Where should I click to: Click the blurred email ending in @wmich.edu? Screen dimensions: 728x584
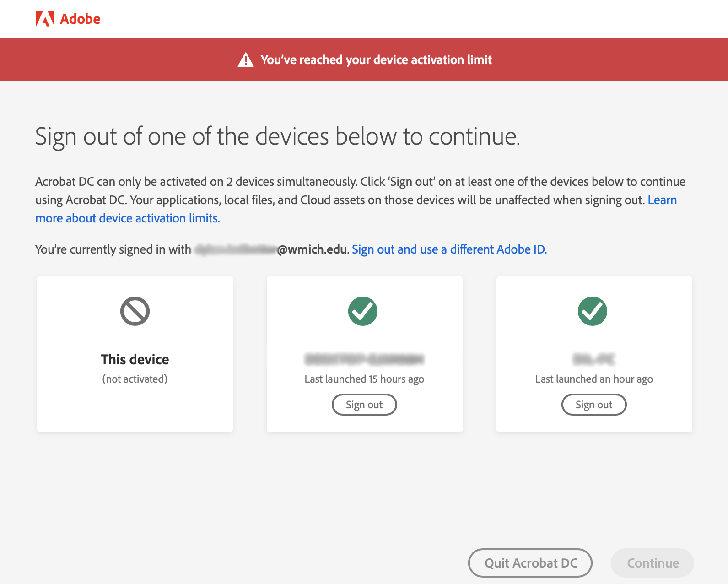[x=269, y=249]
